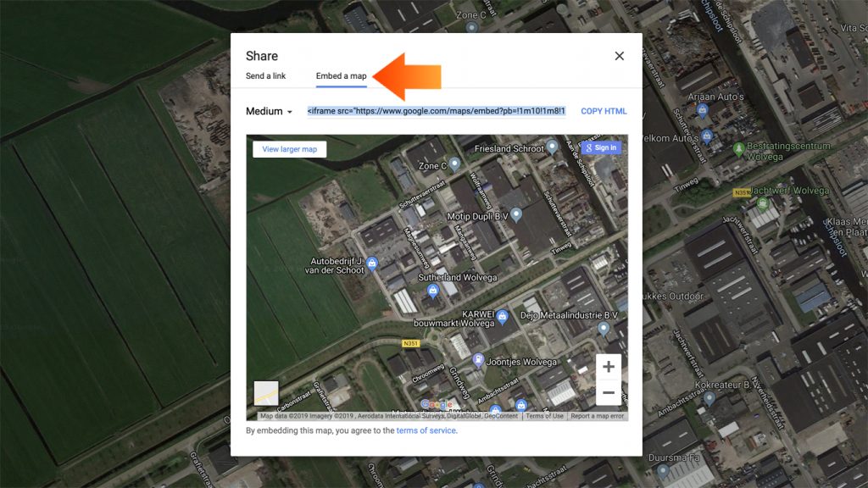Screen dimensions: 868x488
Task: Click the N351 road badge in preview
Action: (x=410, y=343)
